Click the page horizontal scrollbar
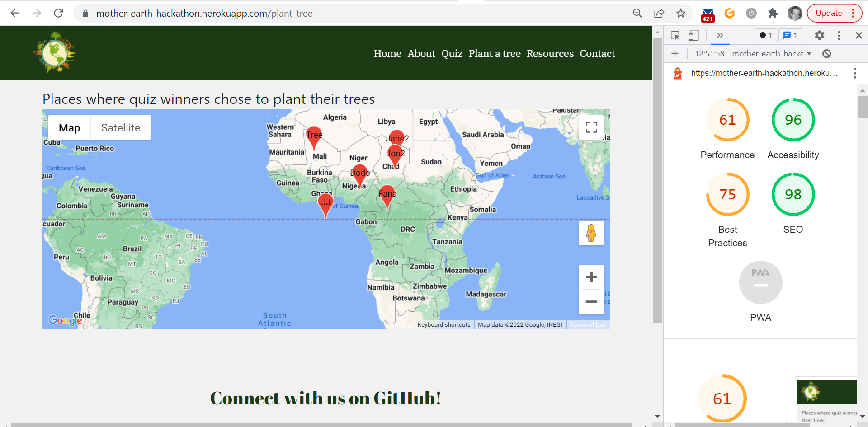Screen dimensions: 868x427 (321, 425)
